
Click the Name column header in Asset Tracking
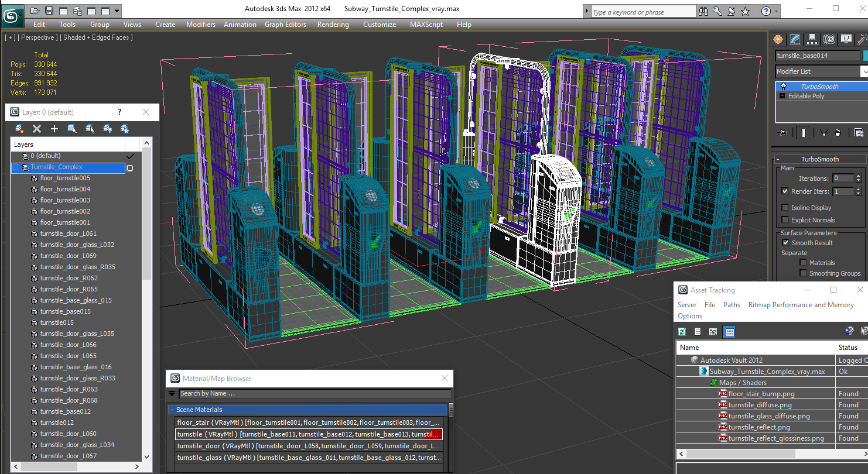click(x=756, y=348)
